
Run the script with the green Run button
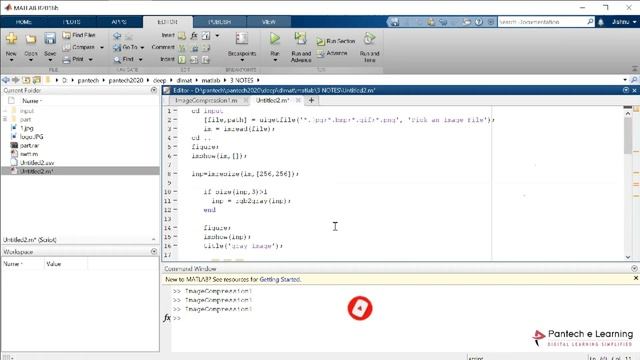click(x=275, y=39)
